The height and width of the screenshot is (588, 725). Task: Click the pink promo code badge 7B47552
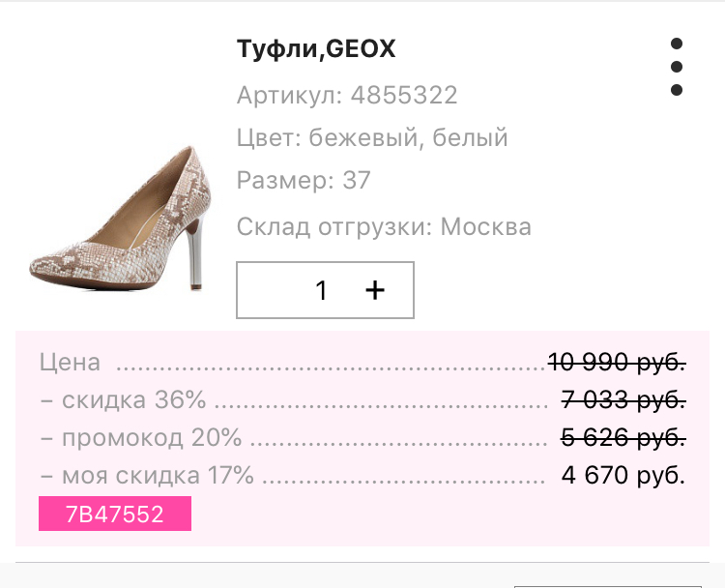(x=115, y=514)
